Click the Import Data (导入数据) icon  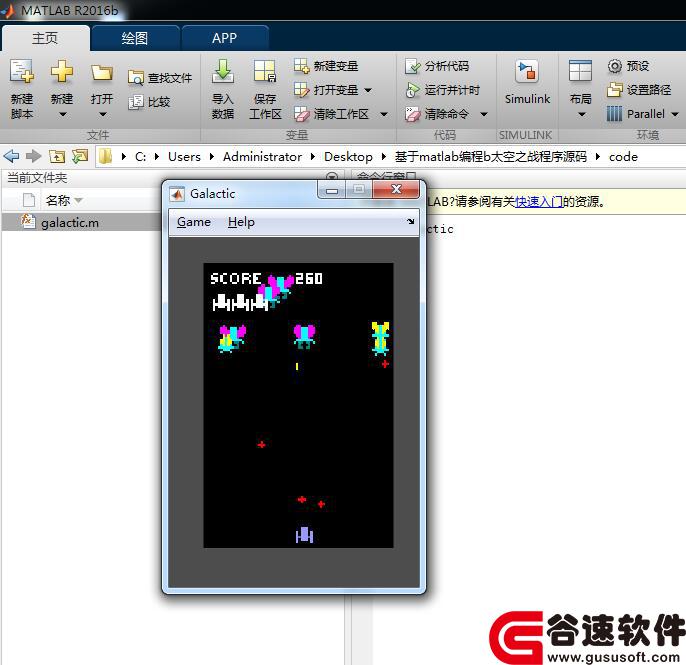(223, 71)
